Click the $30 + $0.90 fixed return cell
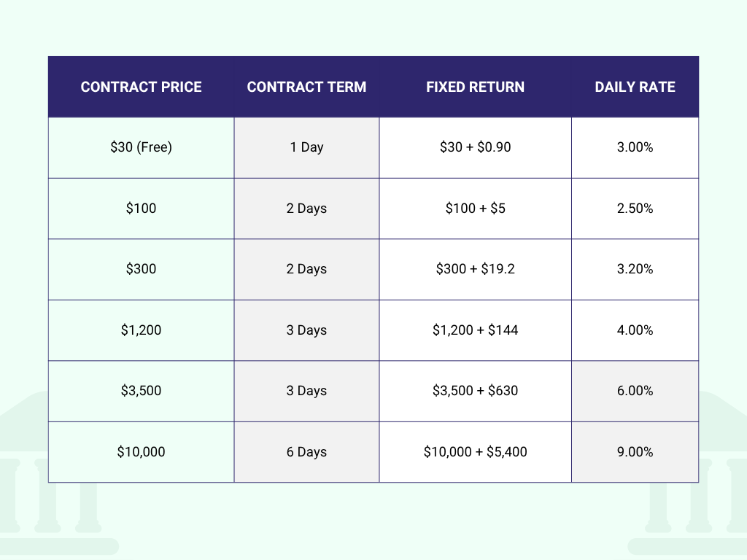 (475, 147)
